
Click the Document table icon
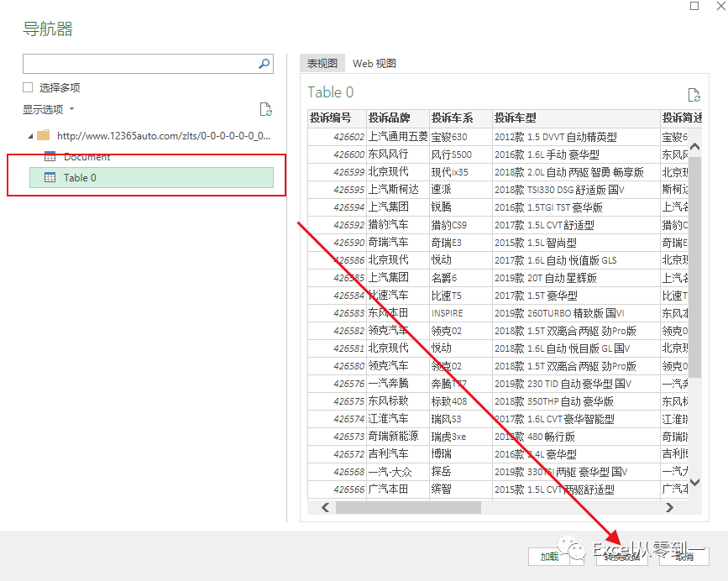pyautogui.click(x=50, y=156)
